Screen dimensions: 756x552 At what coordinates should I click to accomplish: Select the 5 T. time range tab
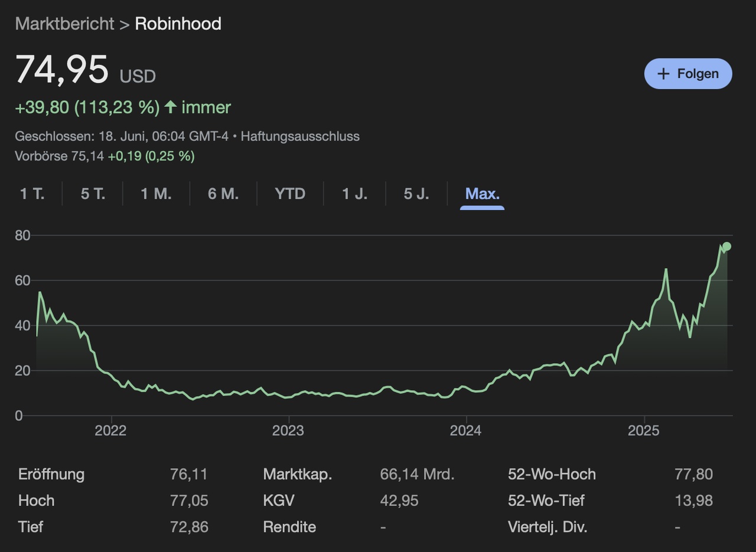93,194
